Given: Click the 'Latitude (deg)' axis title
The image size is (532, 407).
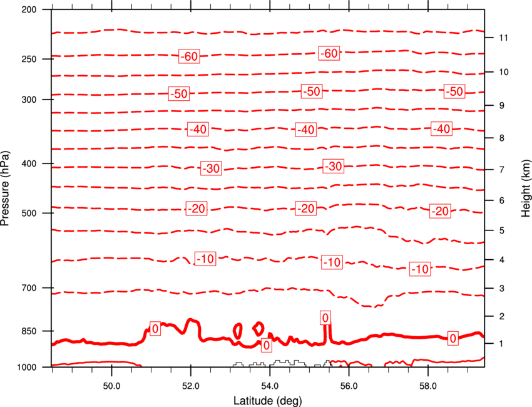Looking at the screenshot, I should [268, 401].
